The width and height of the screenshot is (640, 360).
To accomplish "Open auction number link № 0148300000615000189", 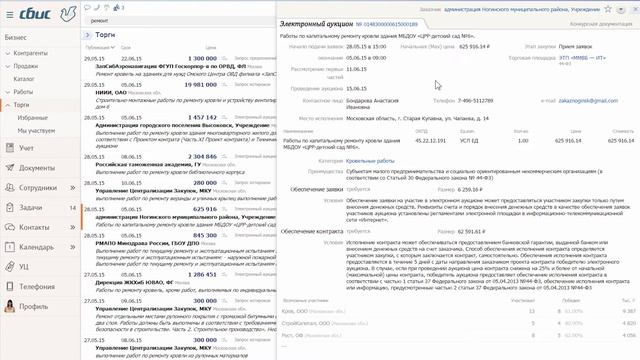I will click(x=387, y=24).
